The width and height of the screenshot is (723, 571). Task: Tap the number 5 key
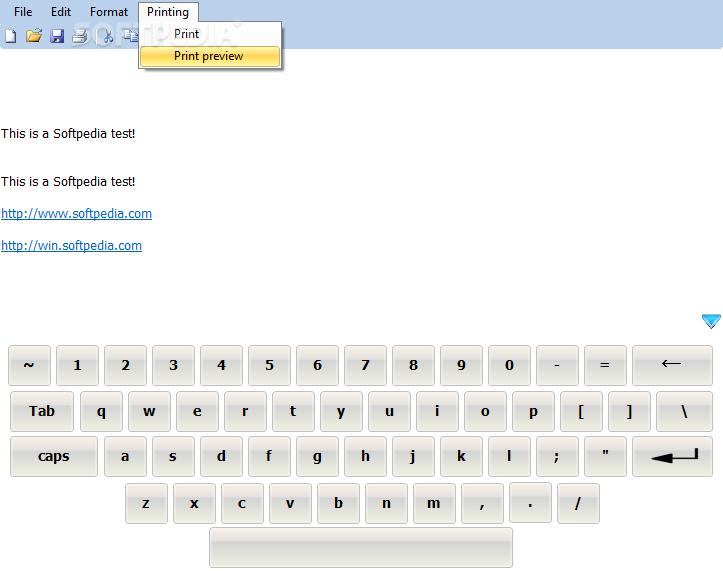coord(269,365)
